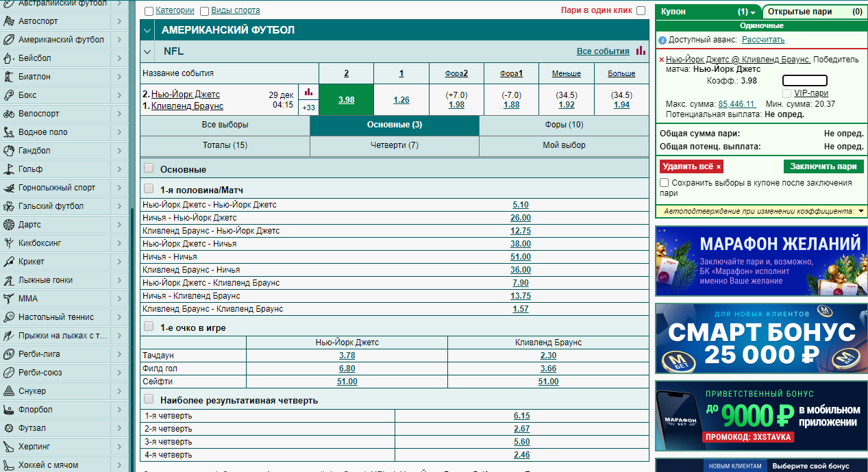868x472 pixels.
Task: Open the Все события link
Action: (603, 51)
